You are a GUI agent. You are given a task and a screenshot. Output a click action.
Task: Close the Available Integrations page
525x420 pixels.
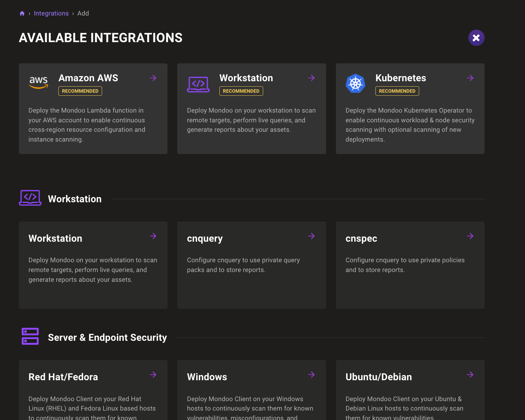pos(476,38)
